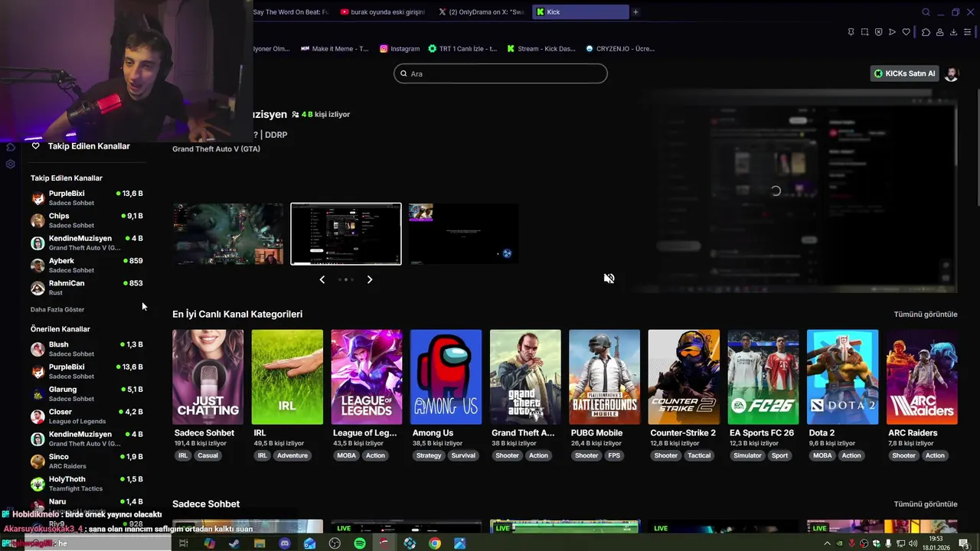The image size is (980, 551).
Task: Open the CRYZEN.IO bookmark
Action: click(620, 48)
